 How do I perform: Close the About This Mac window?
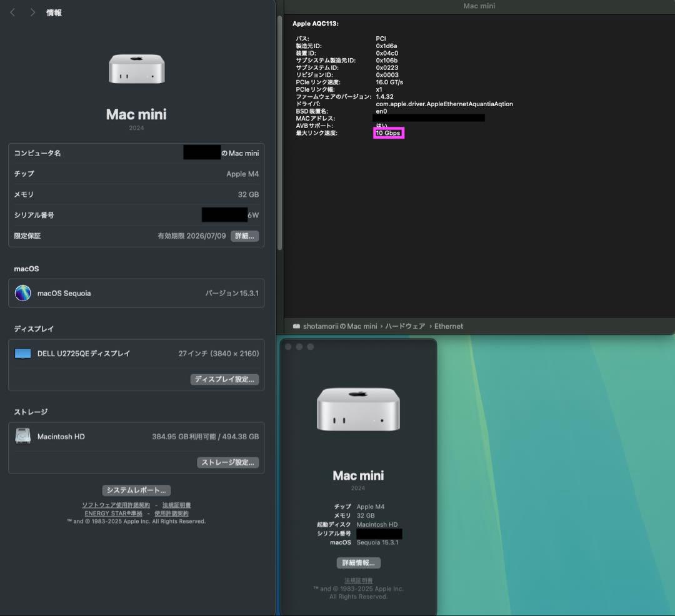[288, 347]
